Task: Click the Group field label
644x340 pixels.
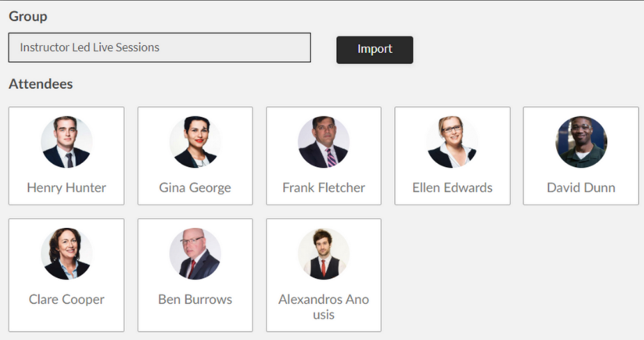Action: point(28,16)
